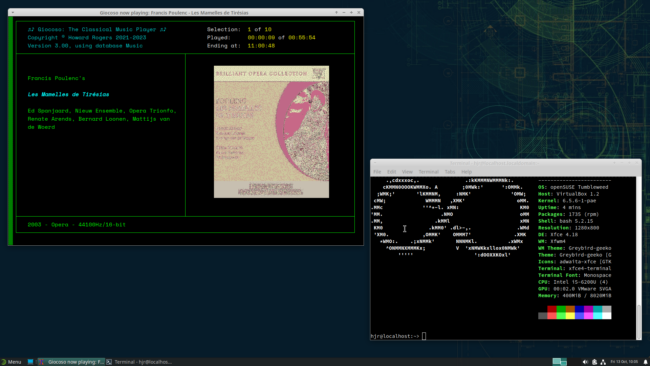Click the bright white swatch in neofetch palette
The width and height of the screenshot is (650, 366).
point(606,316)
